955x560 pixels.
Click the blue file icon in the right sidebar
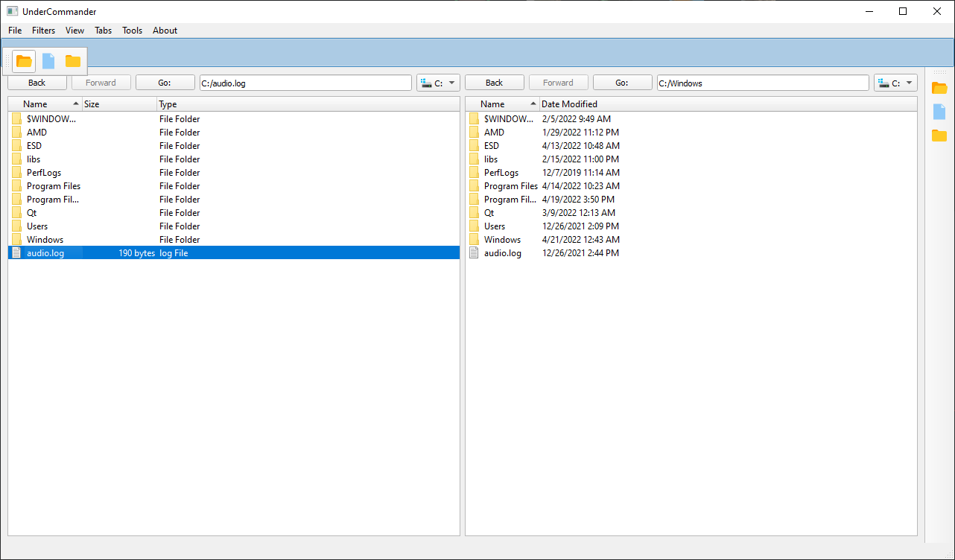pos(939,112)
